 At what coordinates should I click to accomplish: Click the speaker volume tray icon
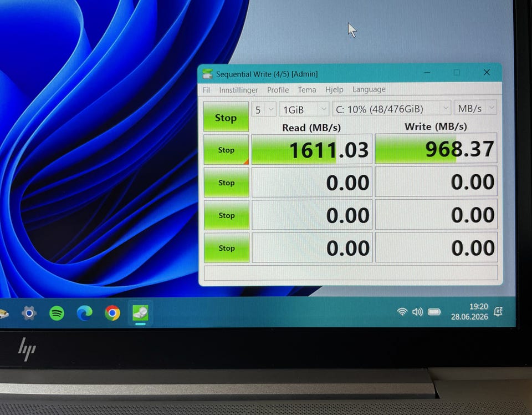tap(417, 312)
